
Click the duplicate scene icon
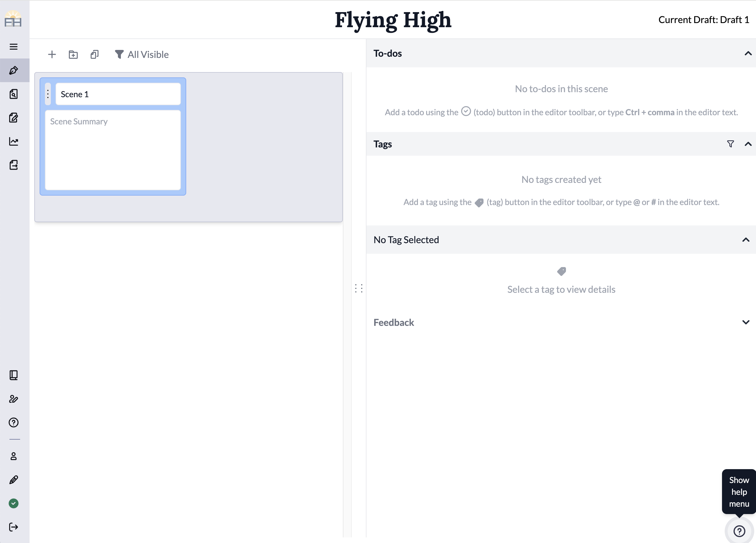(x=95, y=55)
